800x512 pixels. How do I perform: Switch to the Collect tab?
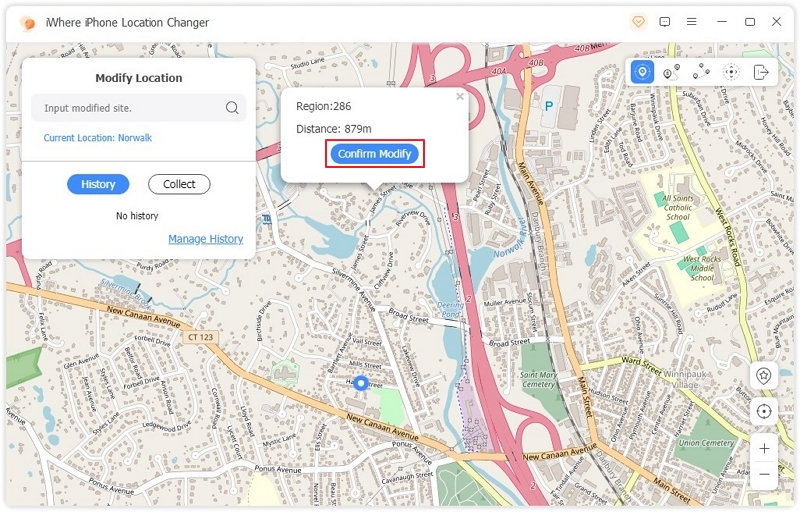tap(179, 184)
